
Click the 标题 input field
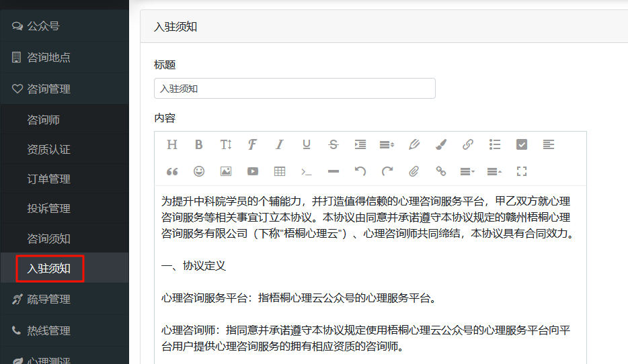(x=295, y=89)
